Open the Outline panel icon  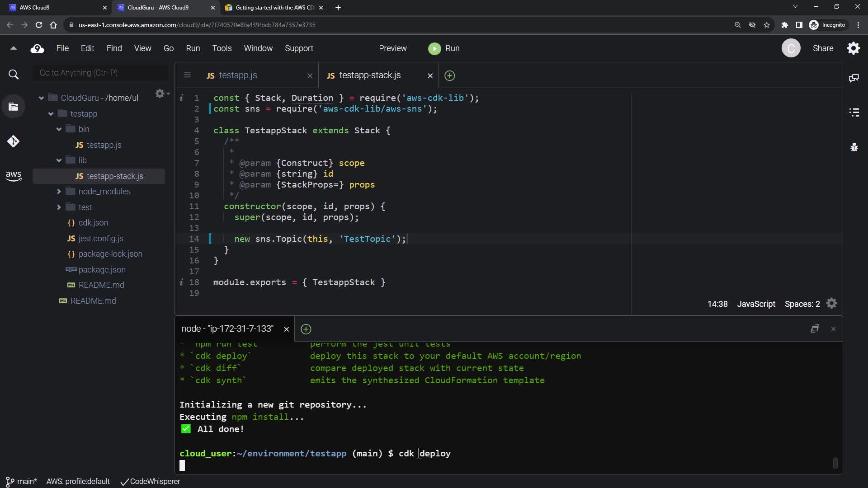854,113
